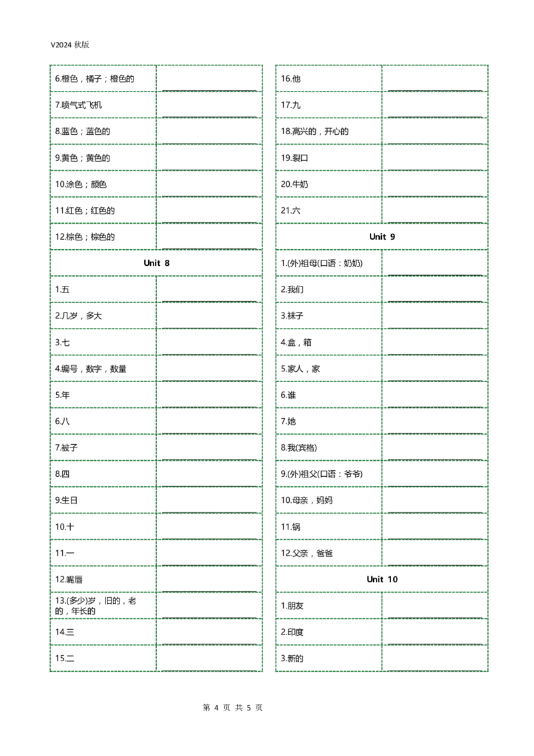Click the upper full-width section row in the right table
534x756 pixels.
pos(381,236)
